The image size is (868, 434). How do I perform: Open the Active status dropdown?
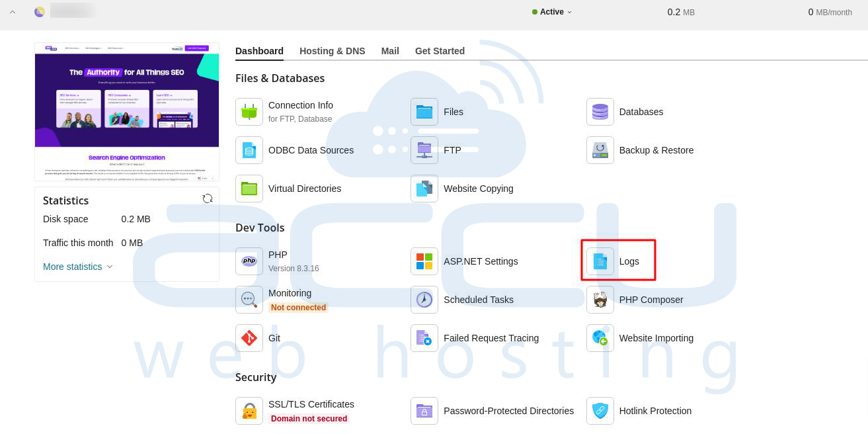tap(552, 12)
